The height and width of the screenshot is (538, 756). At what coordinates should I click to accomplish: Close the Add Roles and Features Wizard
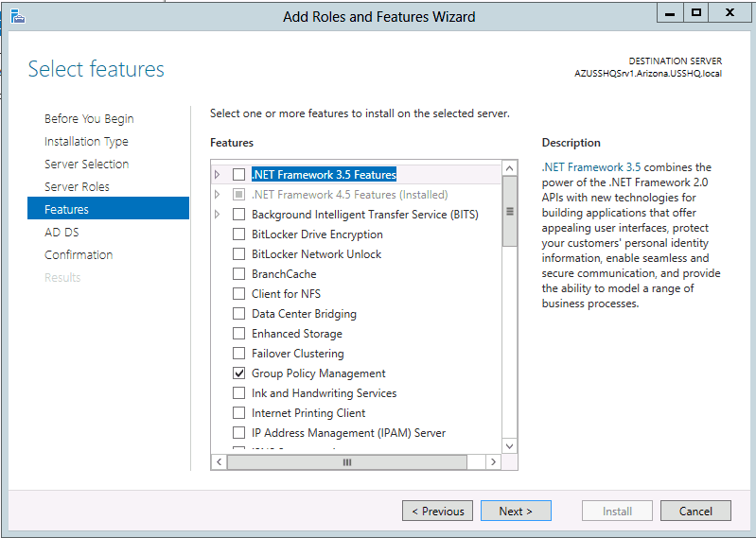[x=730, y=13]
